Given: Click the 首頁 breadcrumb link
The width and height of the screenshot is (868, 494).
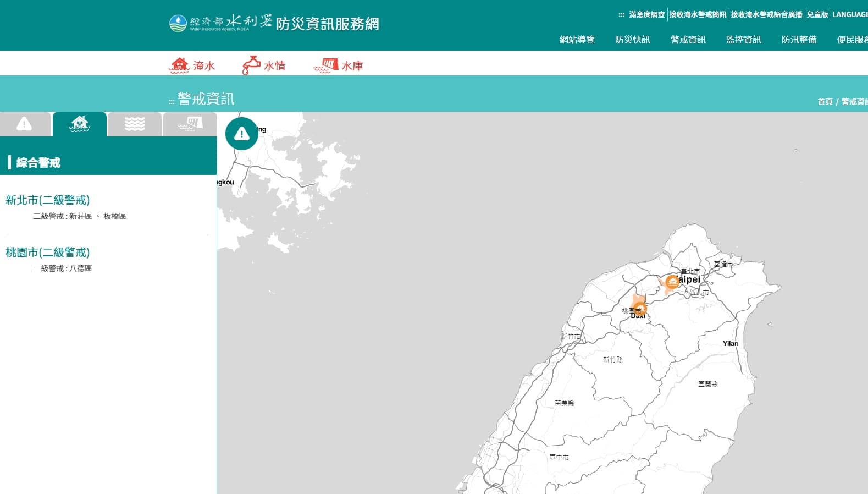Looking at the screenshot, I should (825, 102).
